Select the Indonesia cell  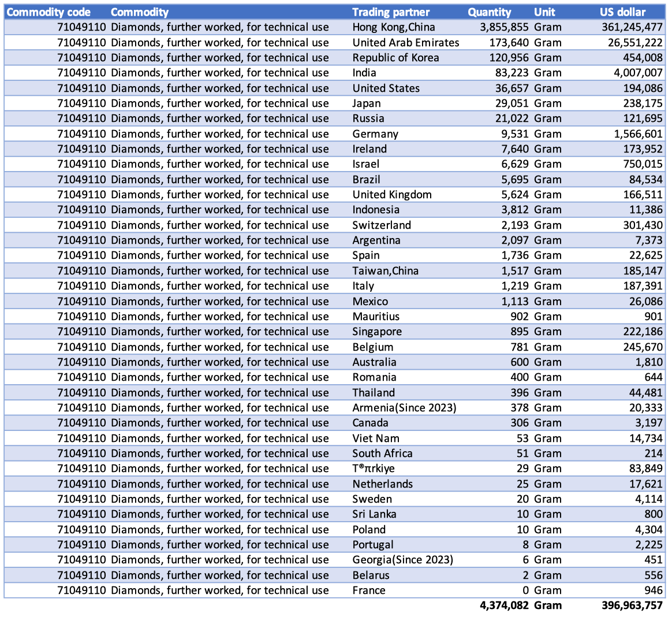pyautogui.click(x=376, y=210)
